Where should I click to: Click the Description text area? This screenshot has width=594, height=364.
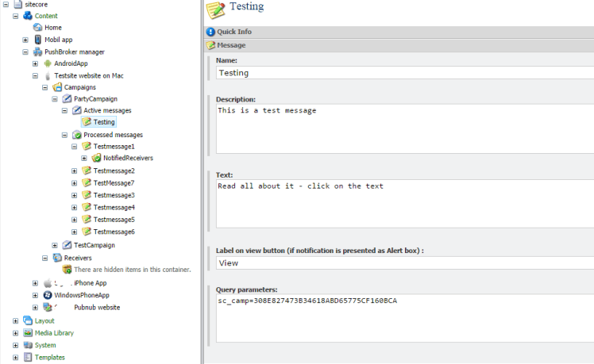pyautogui.click(x=403, y=128)
